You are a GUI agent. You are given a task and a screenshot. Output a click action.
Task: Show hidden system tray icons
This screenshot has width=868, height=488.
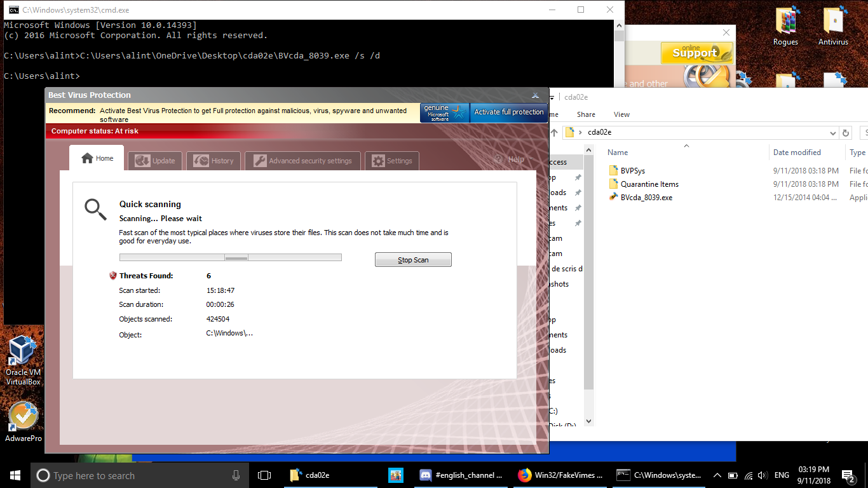(x=717, y=475)
